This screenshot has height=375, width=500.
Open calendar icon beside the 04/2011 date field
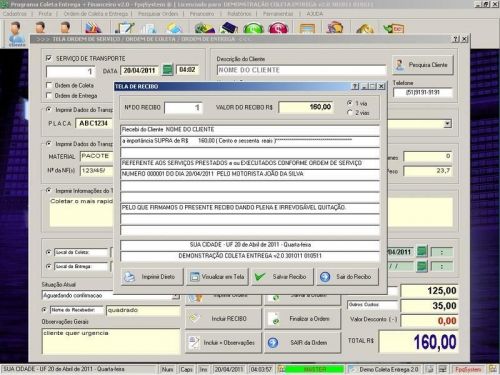pyautogui.click(x=422, y=251)
